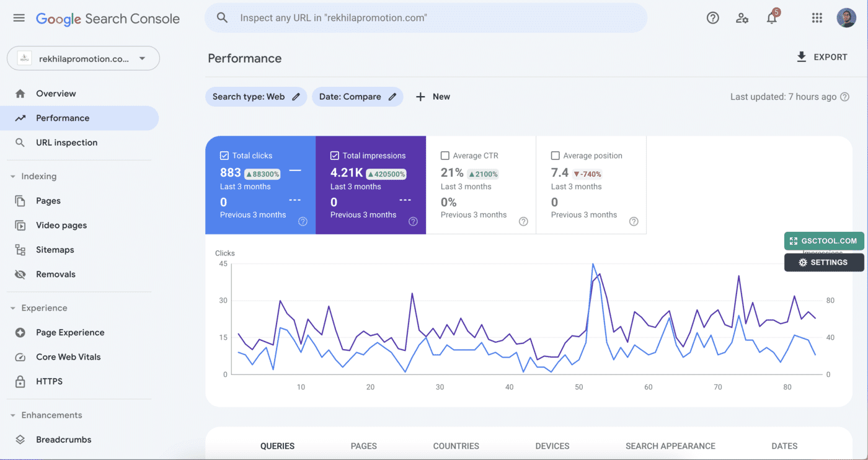Click the 7.4 average position value
The width and height of the screenshot is (868, 460).
click(x=560, y=173)
